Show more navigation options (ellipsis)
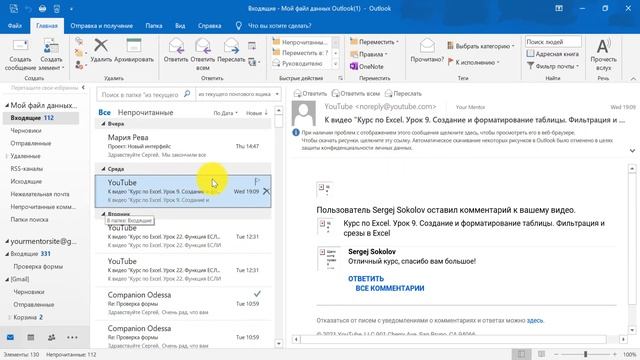 [72, 337]
